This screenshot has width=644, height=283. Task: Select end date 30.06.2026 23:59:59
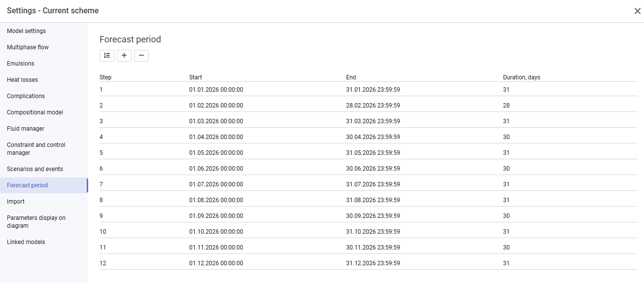[x=373, y=169]
